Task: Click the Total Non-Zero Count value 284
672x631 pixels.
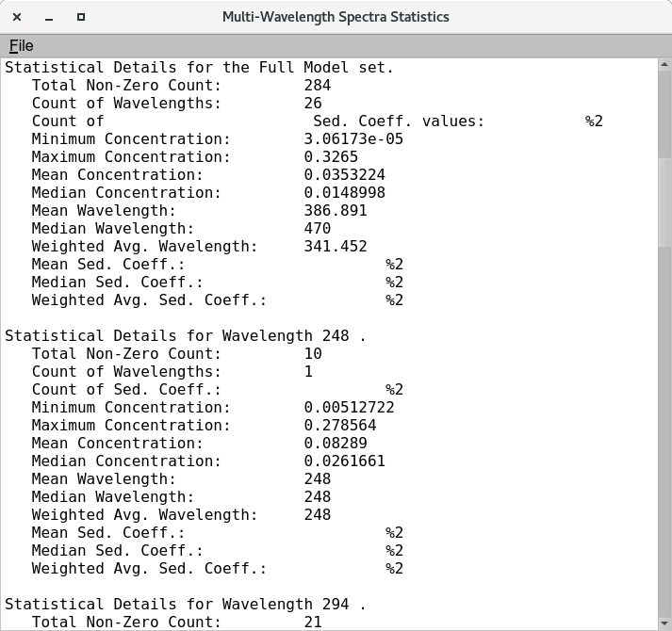Action: [x=317, y=86]
